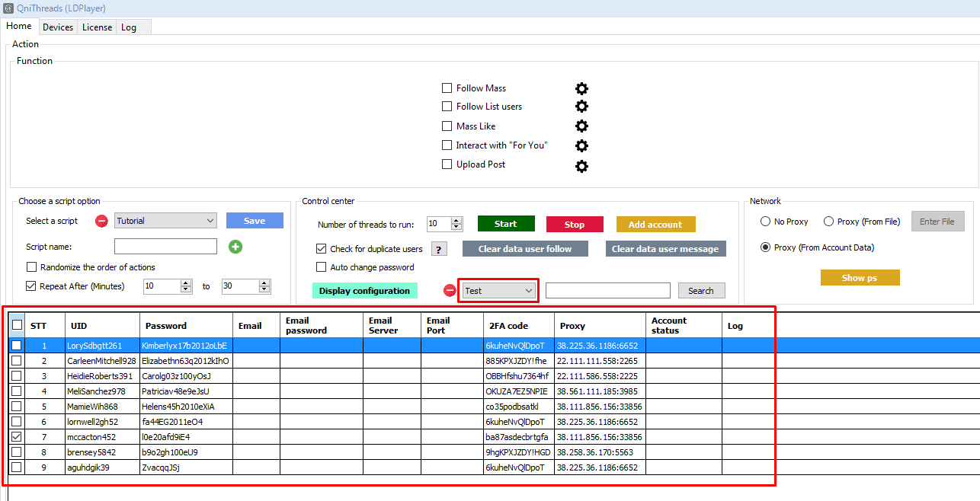
Task: Open the License tab
Action: coord(97,27)
